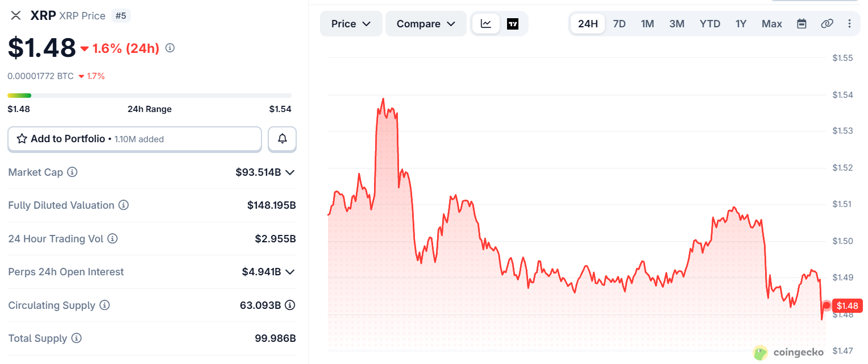
Task: Open the Fully Diluted Valuation info icon
Action: (123, 205)
